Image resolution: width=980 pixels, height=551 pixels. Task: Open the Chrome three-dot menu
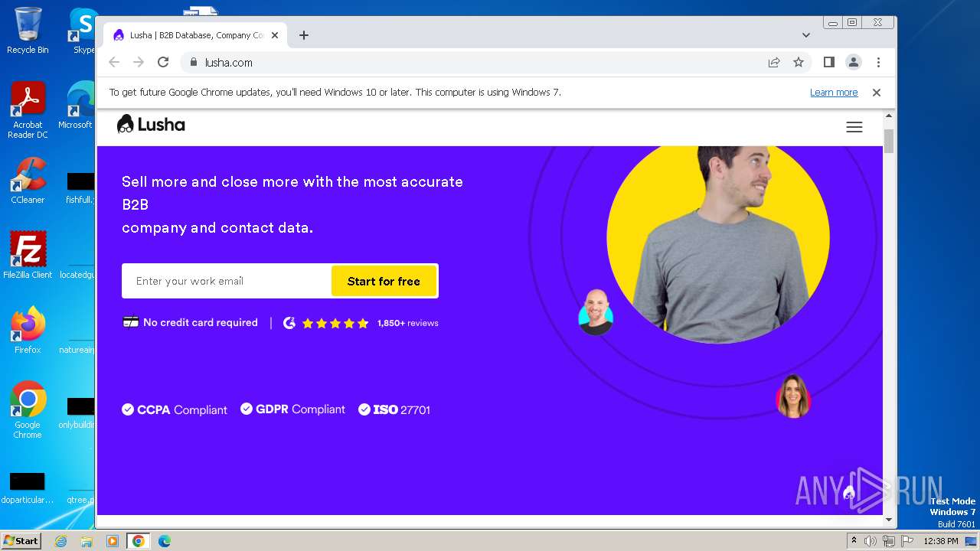click(x=878, y=62)
